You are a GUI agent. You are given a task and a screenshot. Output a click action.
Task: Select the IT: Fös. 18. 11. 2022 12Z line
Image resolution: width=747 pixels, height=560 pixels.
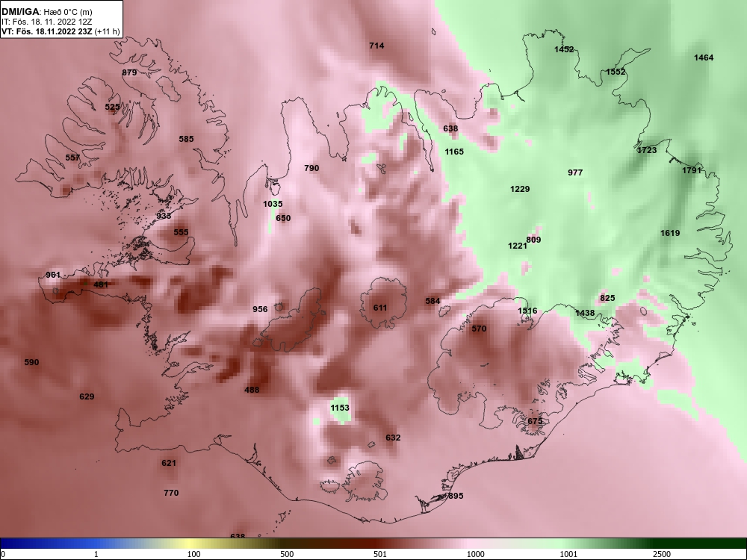[x=46, y=22]
